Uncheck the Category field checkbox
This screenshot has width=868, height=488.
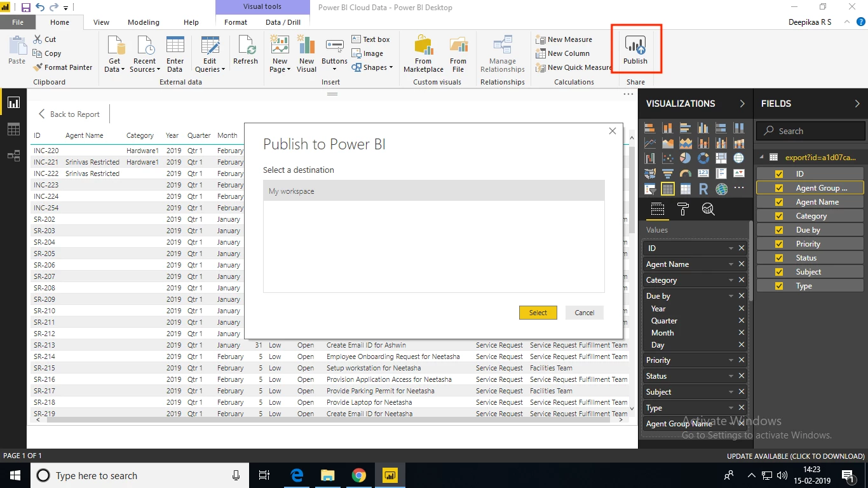tap(779, 215)
